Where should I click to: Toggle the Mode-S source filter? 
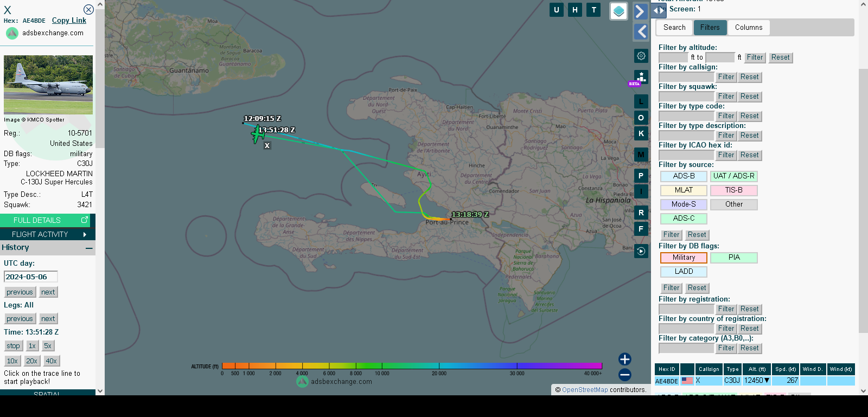pyautogui.click(x=684, y=204)
